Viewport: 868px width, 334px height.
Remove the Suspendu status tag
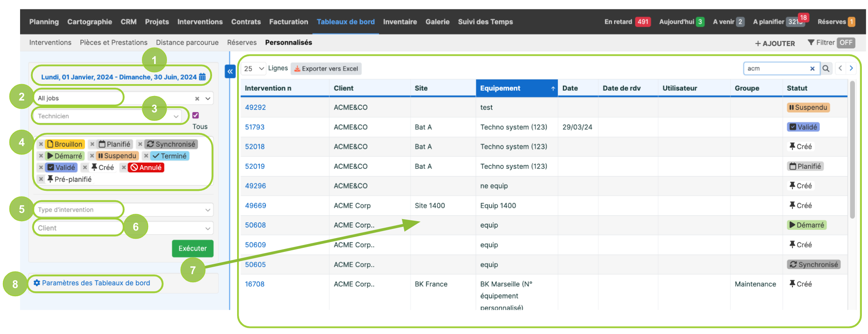[92, 156]
